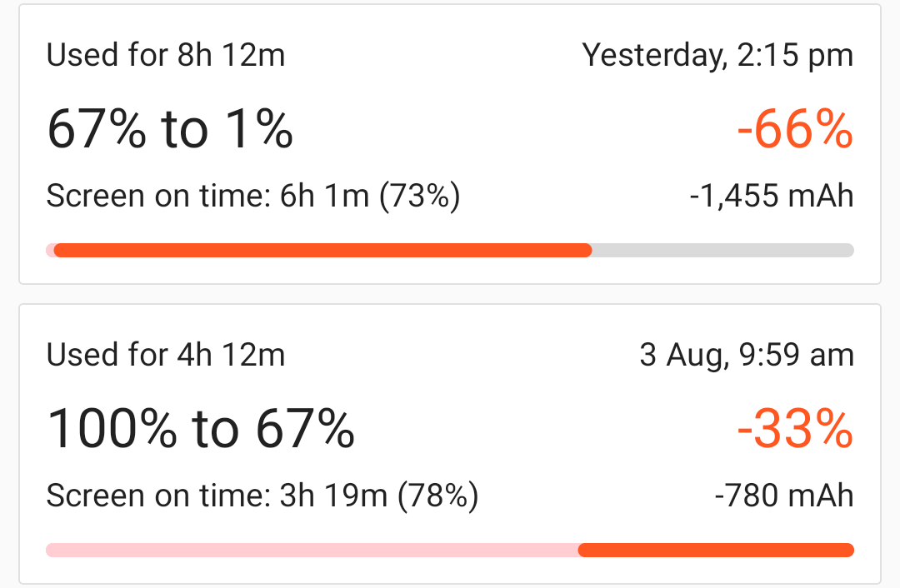Click pink start tip of first bar

pyautogui.click(x=50, y=250)
